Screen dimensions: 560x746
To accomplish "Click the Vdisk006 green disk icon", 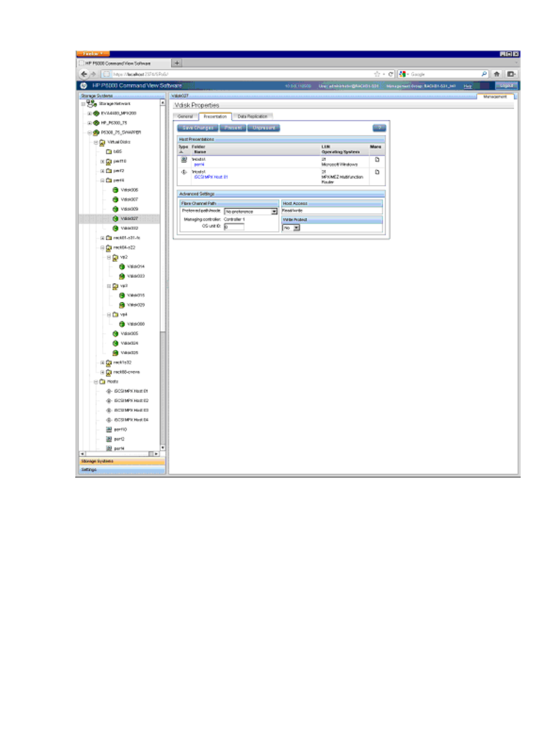I will point(116,190).
